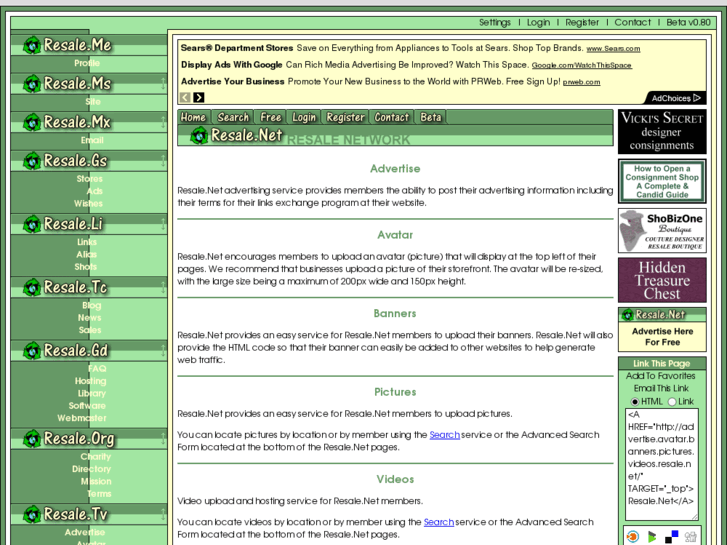Viewport: 727px width, 545px height.
Task: Click the green triangle bookmark icon
Action: [652, 537]
